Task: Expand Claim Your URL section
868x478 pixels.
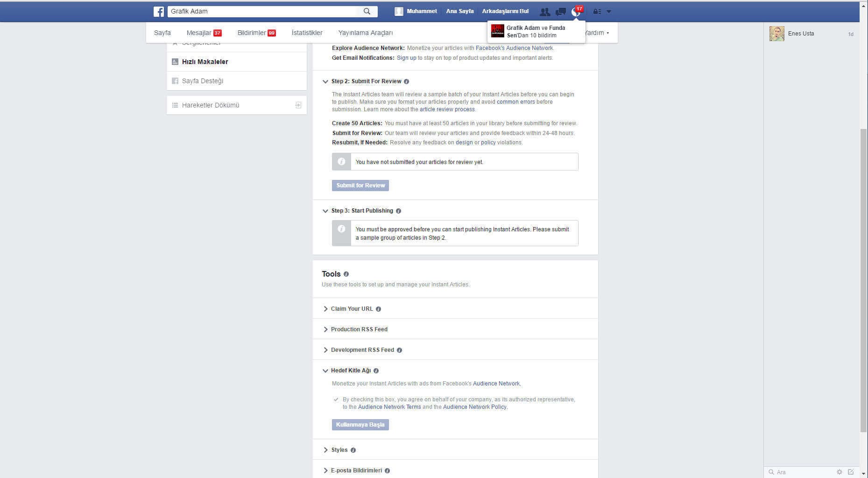Action: coord(325,309)
